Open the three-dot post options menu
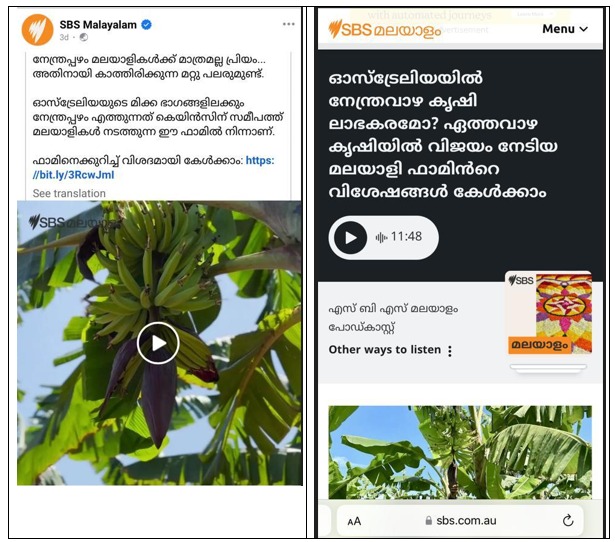 pos(289,24)
